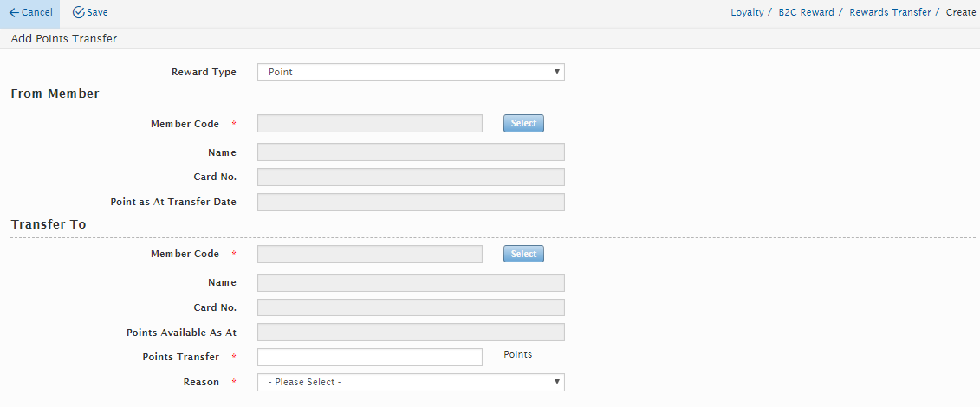Click the Cancel back-arrow icon
This screenshot has width=980, height=407.
14,13
